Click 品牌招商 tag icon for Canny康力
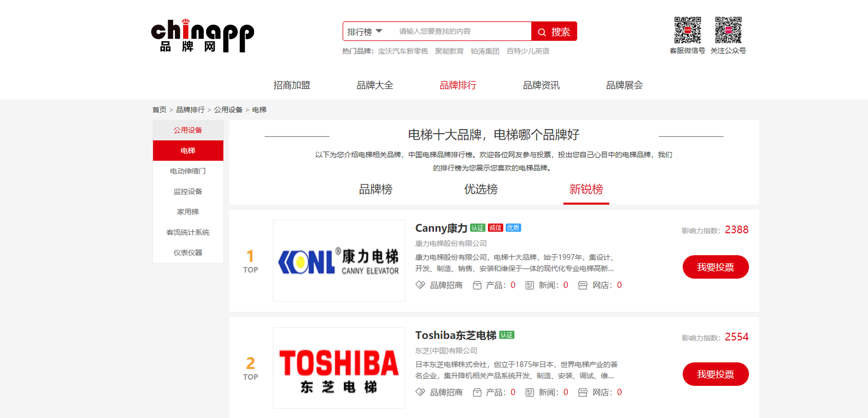 pyautogui.click(x=420, y=285)
